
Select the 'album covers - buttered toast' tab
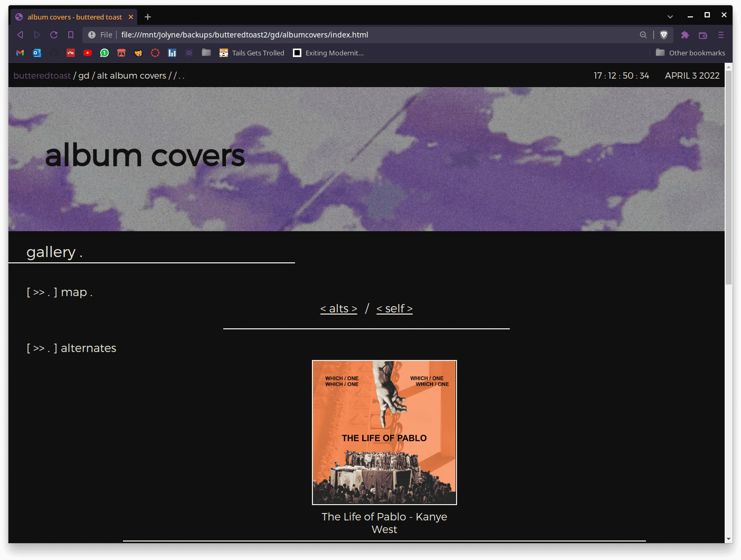[74, 17]
